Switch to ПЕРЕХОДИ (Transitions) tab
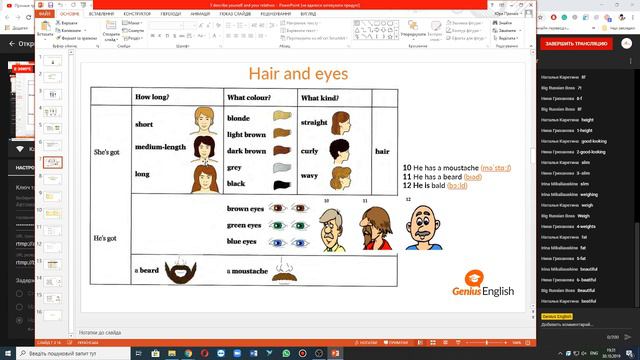640x360 pixels. [x=171, y=14]
